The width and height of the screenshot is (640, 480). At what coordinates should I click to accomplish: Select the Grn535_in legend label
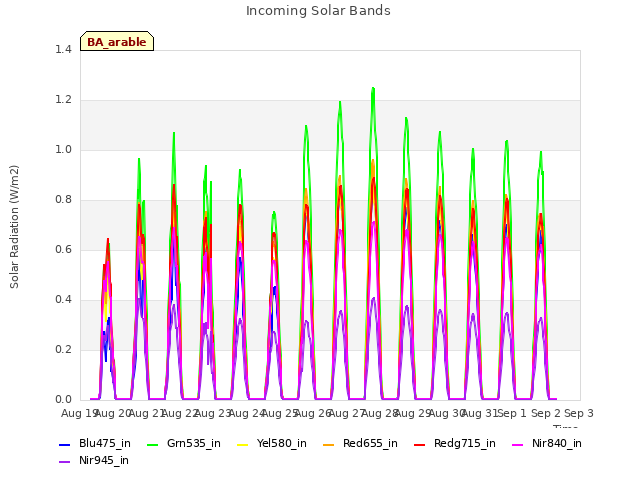(x=193, y=444)
